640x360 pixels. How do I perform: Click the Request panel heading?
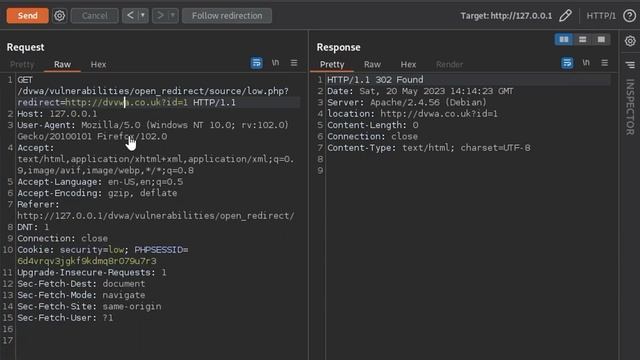pyautogui.click(x=25, y=47)
